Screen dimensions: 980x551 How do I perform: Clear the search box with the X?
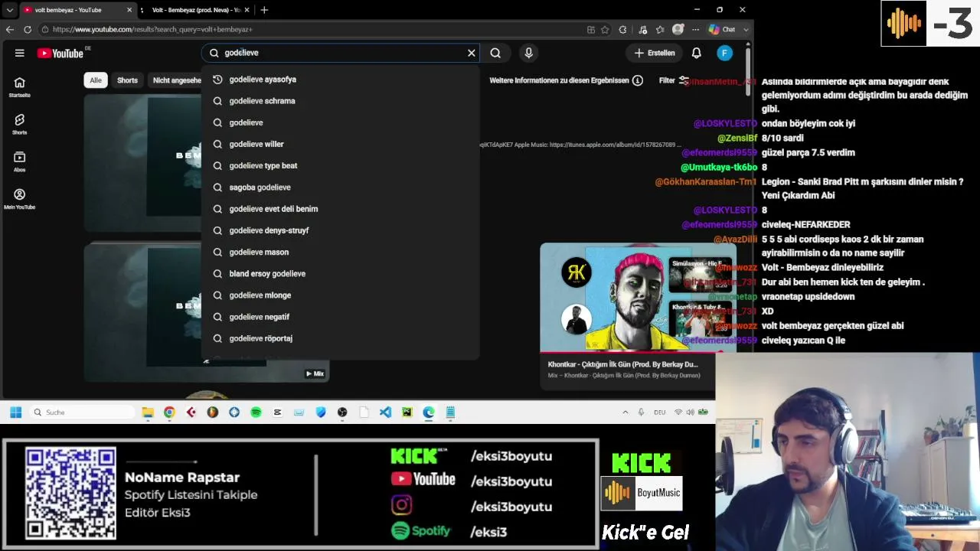coord(472,53)
